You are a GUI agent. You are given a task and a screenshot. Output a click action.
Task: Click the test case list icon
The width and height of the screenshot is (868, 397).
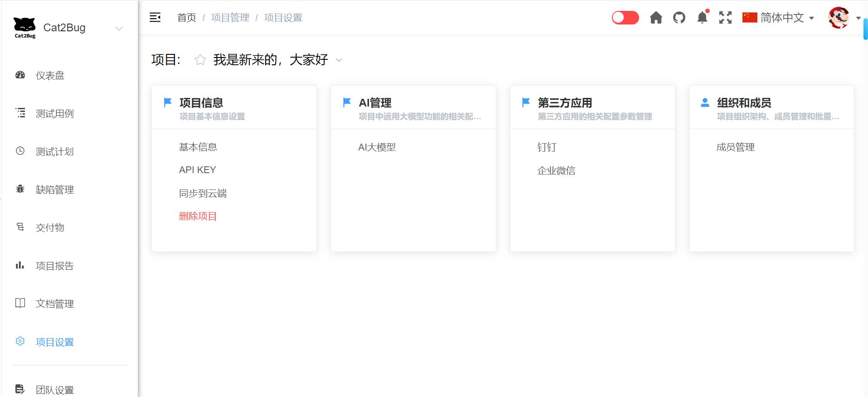tap(20, 113)
